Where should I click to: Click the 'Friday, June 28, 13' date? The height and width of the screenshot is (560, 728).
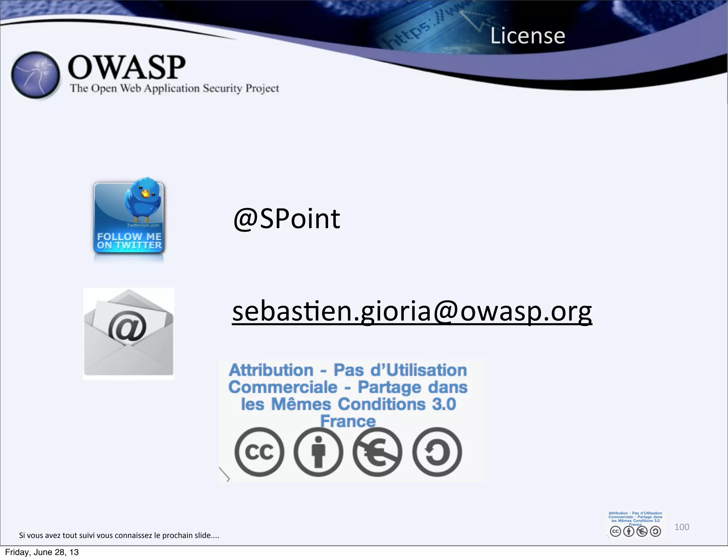42,552
